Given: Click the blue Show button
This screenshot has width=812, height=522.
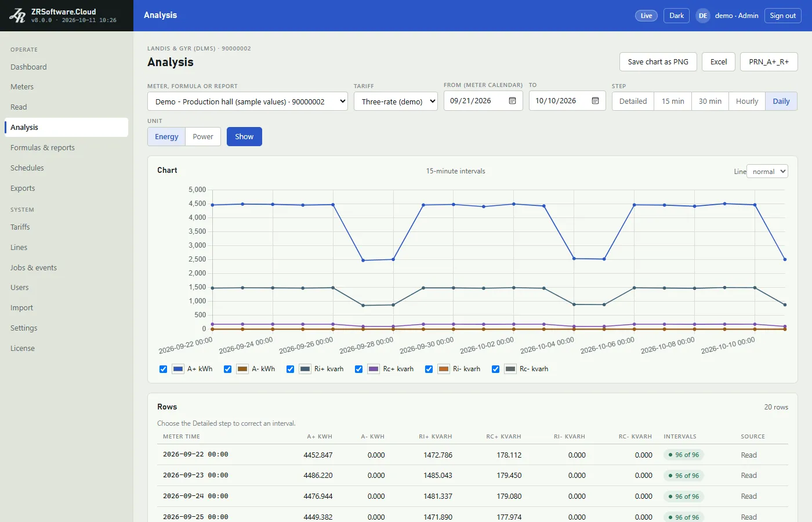Looking at the screenshot, I should [x=244, y=137].
